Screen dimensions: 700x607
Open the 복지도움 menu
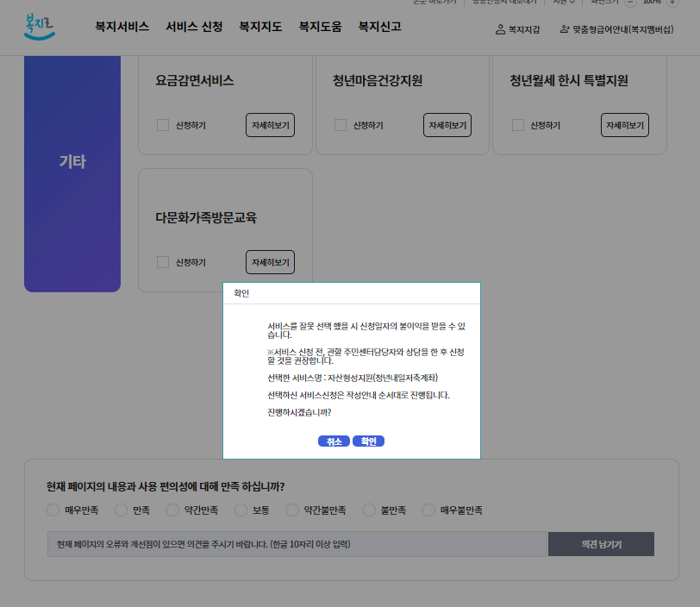click(320, 27)
